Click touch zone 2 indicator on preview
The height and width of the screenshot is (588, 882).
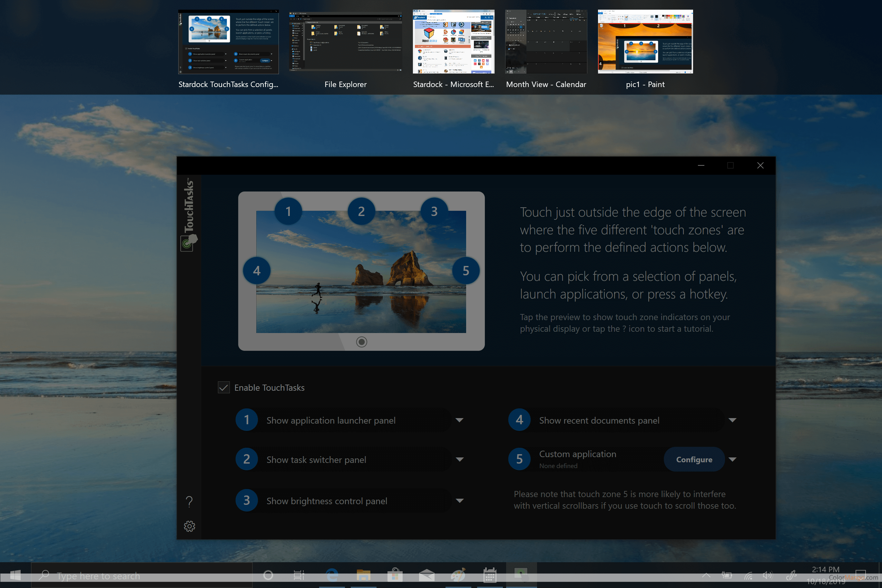[361, 211]
